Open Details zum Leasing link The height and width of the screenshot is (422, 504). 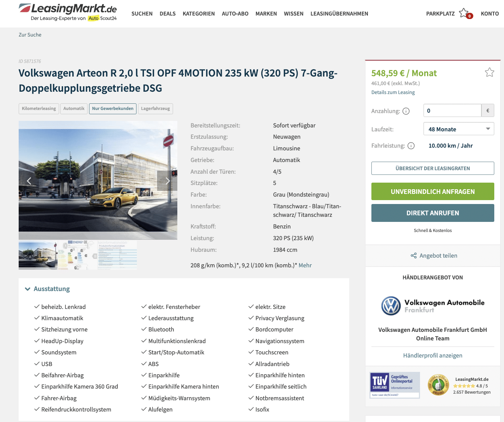(x=393, y=92)
